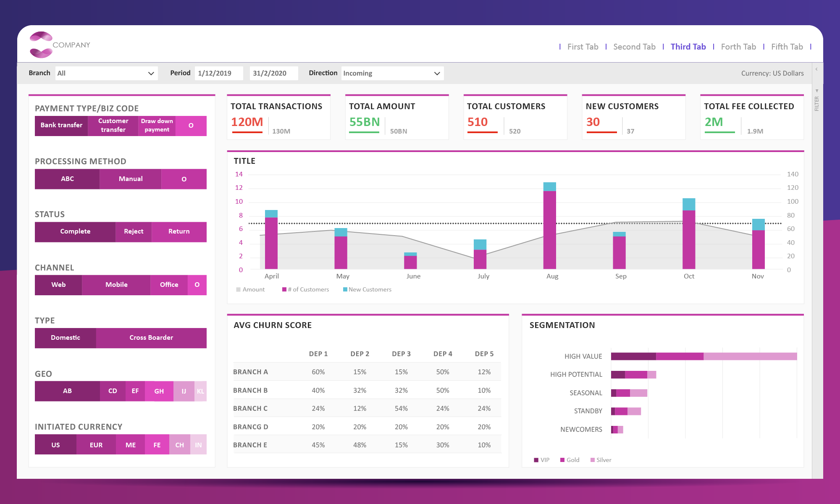Image resolution: width=840 pixels, height=504 pixels.
Task: Toggle the Manual processing method filter
Action: (x=131, y=179)
